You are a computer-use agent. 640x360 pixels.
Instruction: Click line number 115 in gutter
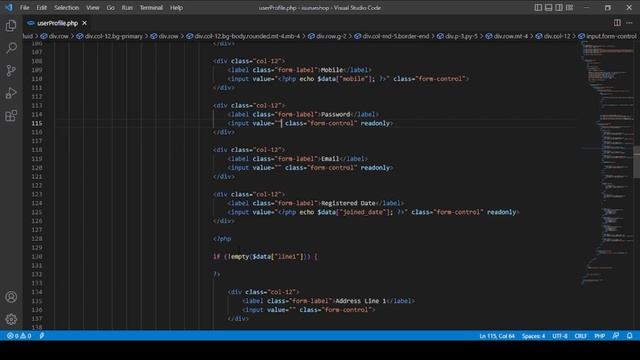coord(37,123)
